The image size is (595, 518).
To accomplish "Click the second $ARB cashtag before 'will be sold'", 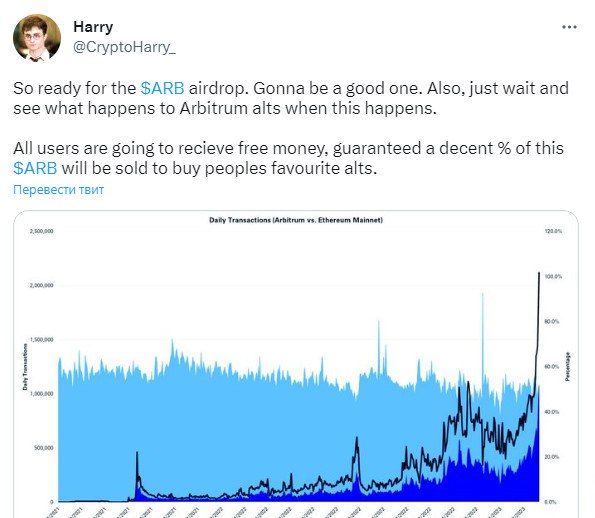I will [35, 168].
